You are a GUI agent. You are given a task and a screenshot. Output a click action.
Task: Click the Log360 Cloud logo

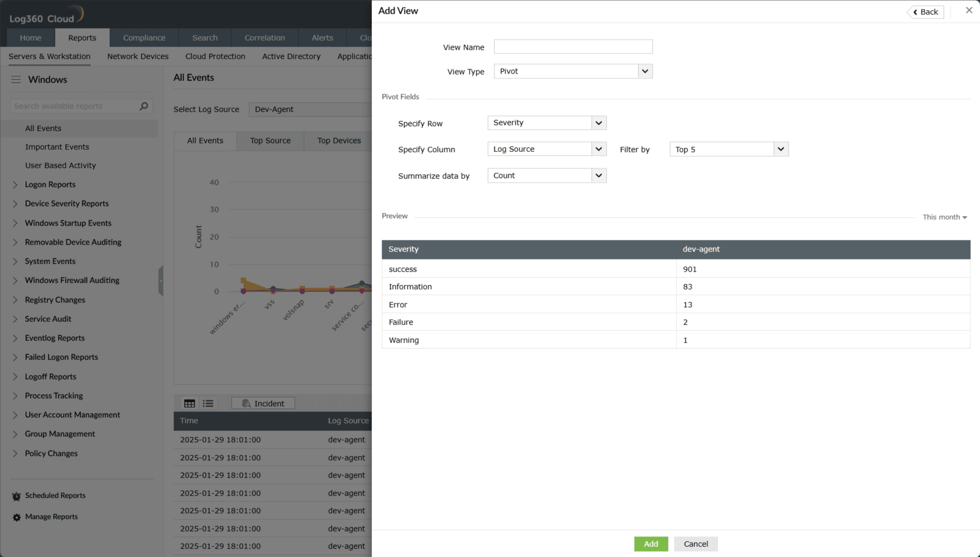coord(45,14)
